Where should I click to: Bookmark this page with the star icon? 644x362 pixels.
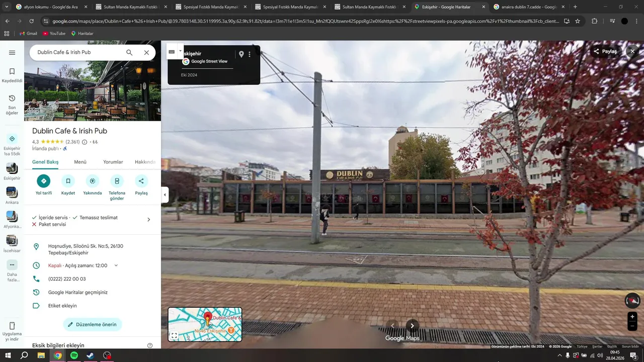578,21
